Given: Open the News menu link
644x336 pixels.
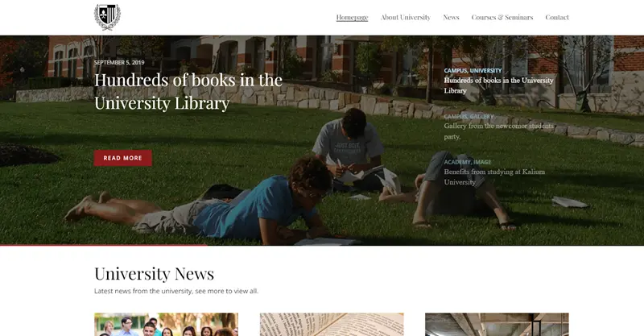Looking at the screenshot, I should pyautogui.click(x=451, y=17).
